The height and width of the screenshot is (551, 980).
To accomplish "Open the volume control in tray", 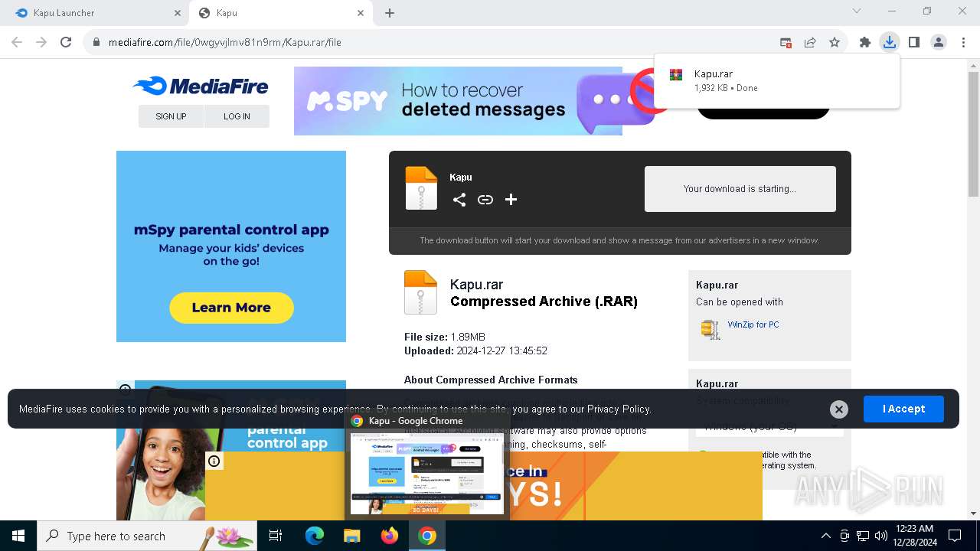I will click(x=880, y=536).
